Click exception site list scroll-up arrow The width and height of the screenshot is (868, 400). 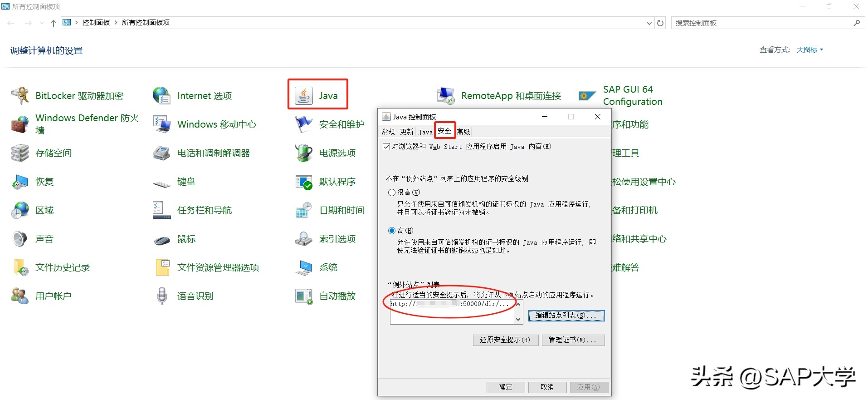(x=518, y=304)
